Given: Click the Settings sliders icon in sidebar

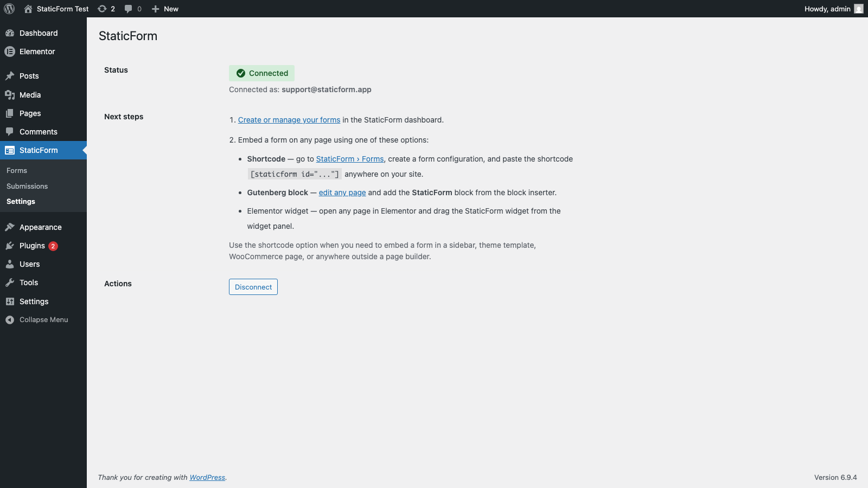Looking at the screenshot, I should [10, 301].
